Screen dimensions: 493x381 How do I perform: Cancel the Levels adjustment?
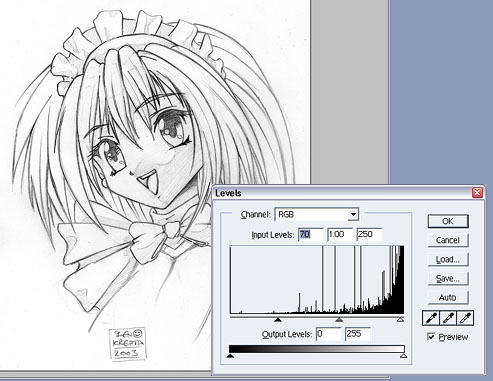tap(448, 240)
